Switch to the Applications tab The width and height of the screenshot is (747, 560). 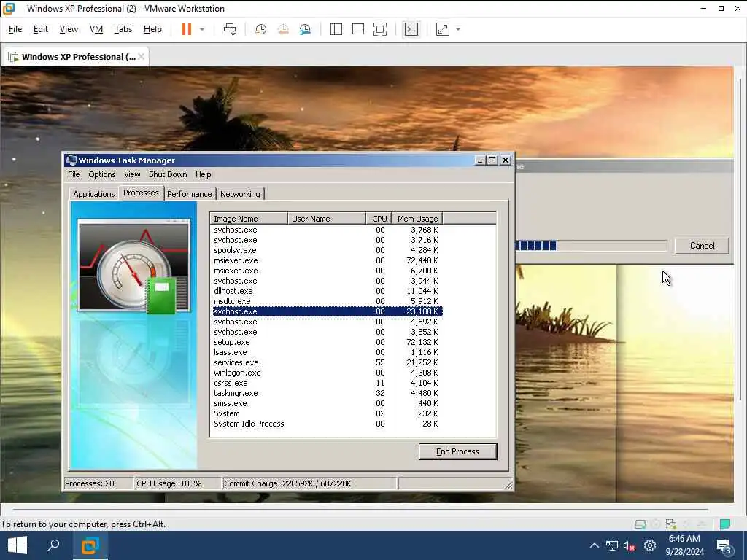tap(94, 194)
